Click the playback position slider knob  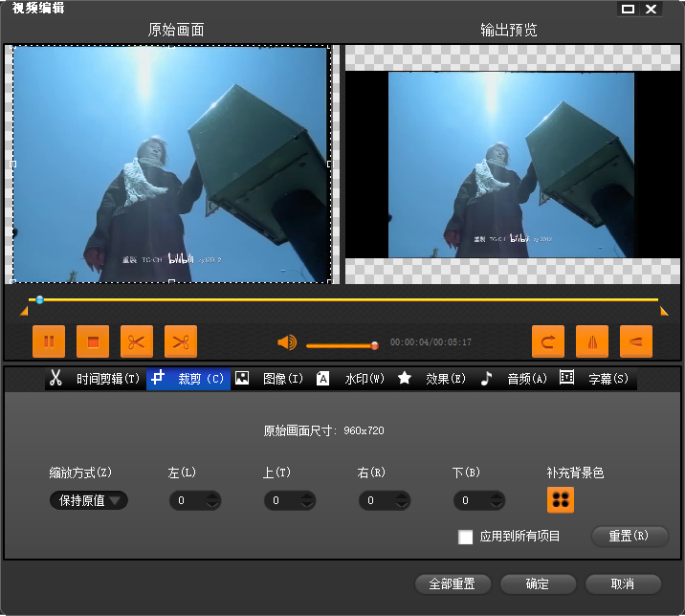(x=40, y=299)
